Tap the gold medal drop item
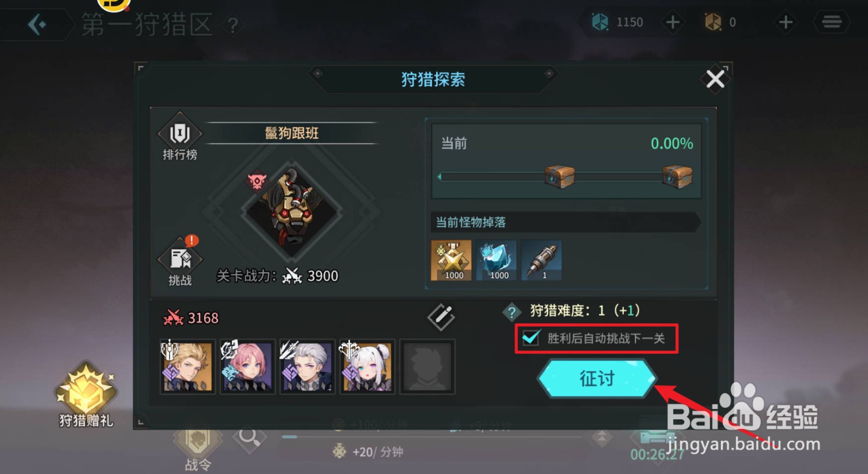868x474 pixels. [451, 260]
